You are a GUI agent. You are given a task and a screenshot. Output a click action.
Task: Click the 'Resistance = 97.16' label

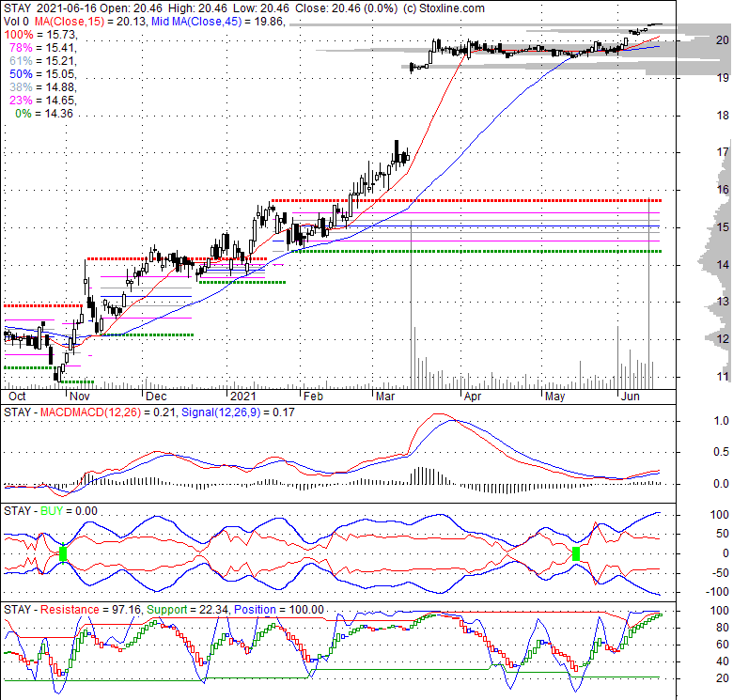coord(90,610)
